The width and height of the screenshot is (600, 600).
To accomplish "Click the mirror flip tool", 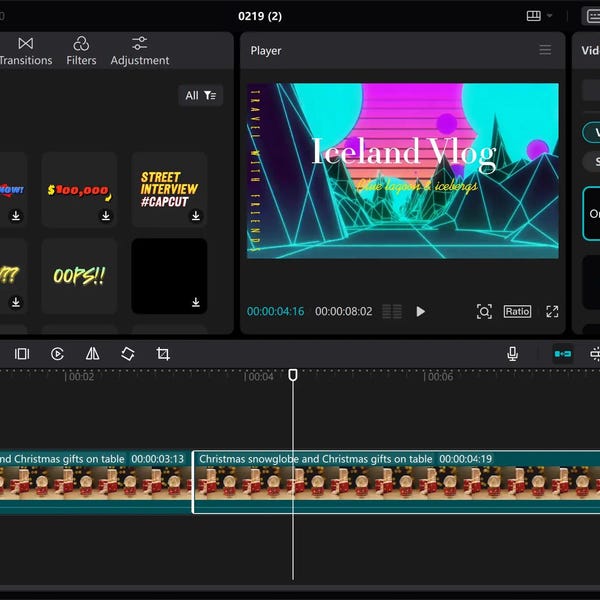I will [x=92, y=354].
